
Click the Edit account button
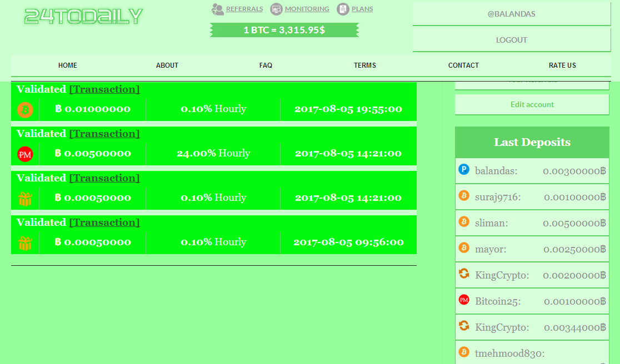click(532, 104)
